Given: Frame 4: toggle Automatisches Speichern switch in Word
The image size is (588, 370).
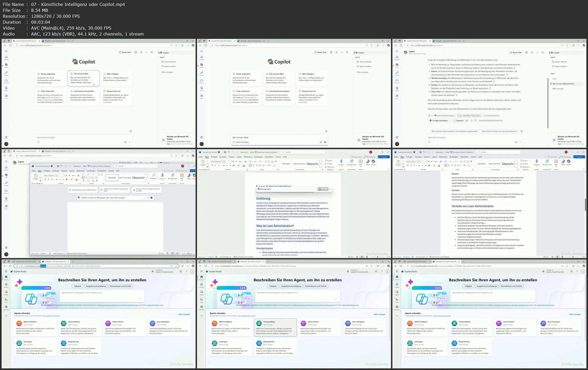Looking at the screenshot, I should 53,166.
